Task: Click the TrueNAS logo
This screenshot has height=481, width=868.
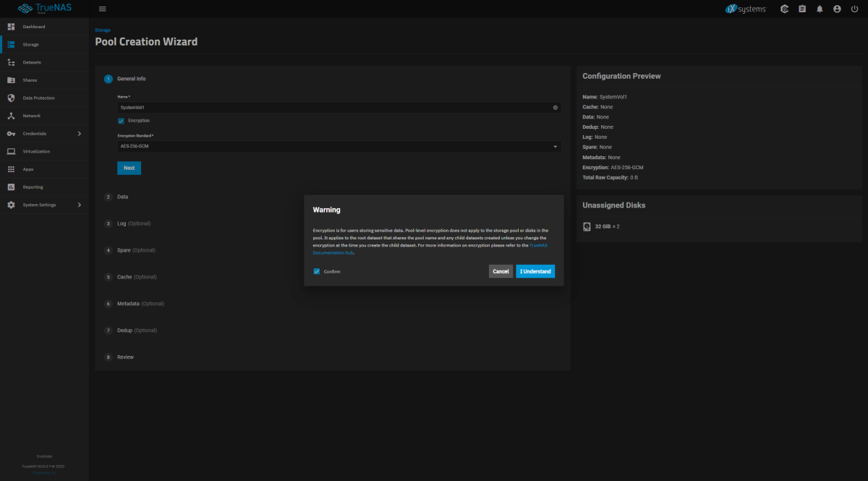Action: click(44, 9)
